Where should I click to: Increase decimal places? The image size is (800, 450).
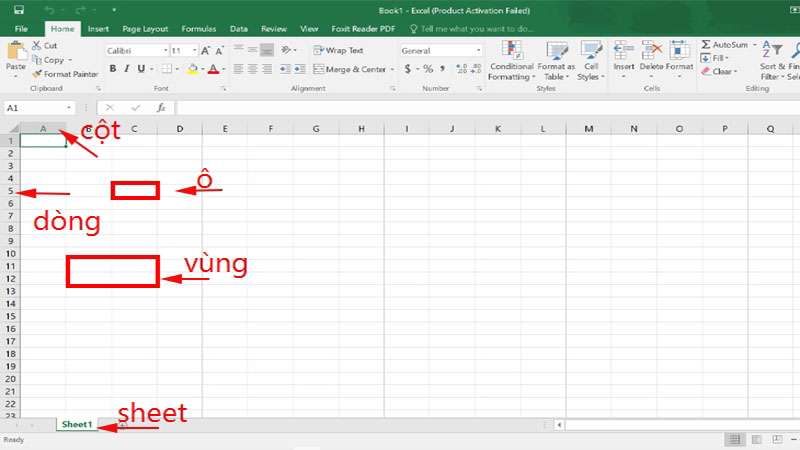(462, 69)
